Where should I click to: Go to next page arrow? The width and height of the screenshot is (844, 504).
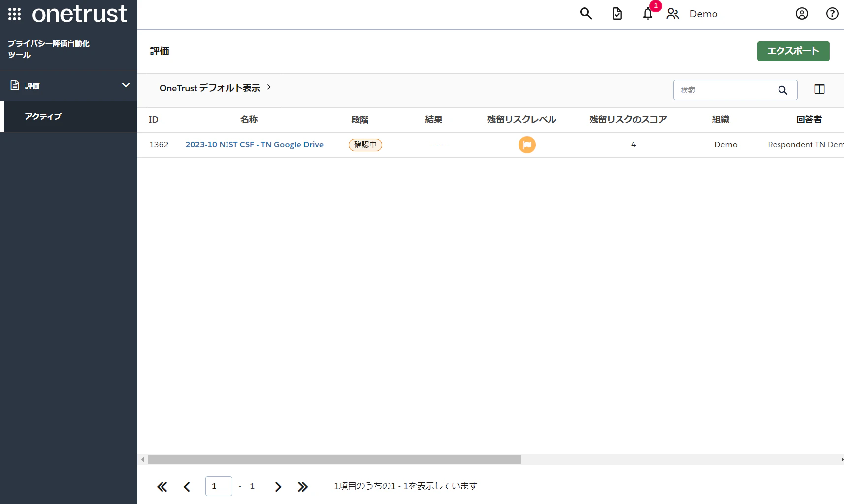click(x=278, y=487)
